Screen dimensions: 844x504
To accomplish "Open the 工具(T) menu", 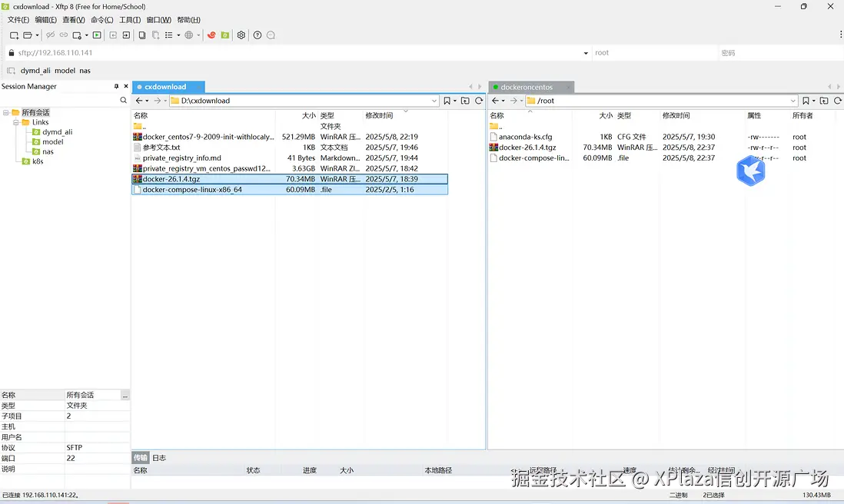I will (130, 20).
